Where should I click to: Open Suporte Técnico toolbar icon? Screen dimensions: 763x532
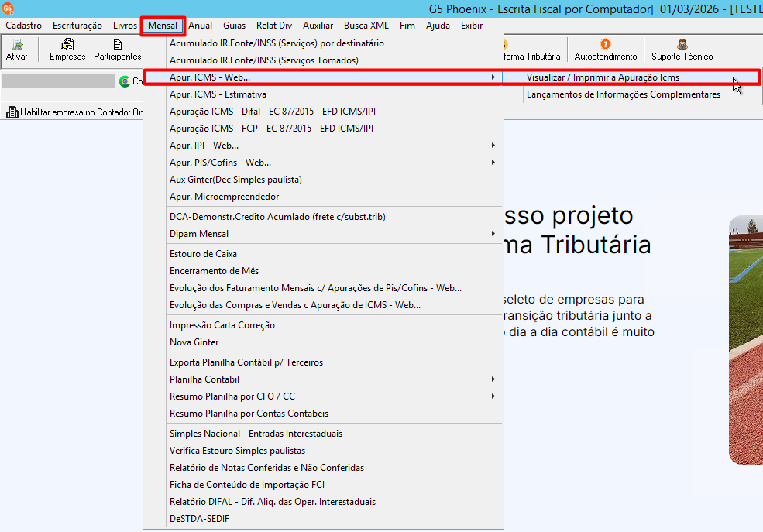coord(682,50)
